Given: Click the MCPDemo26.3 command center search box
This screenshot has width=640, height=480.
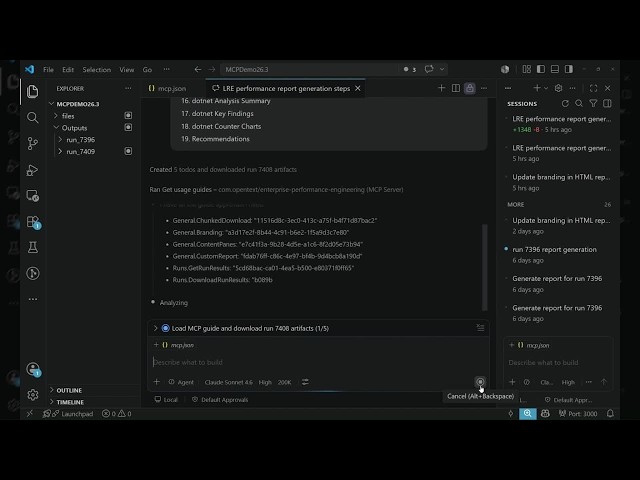Looking at the screenshot, I should 309,69.
